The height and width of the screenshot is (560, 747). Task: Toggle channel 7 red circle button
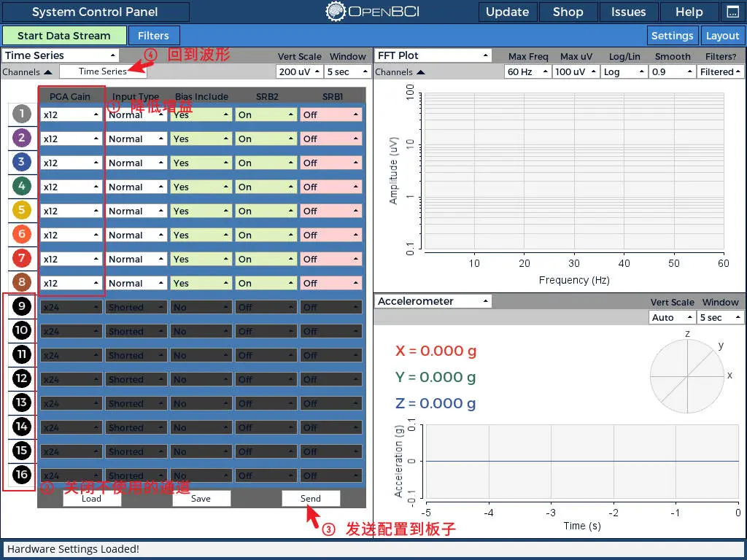21,259
